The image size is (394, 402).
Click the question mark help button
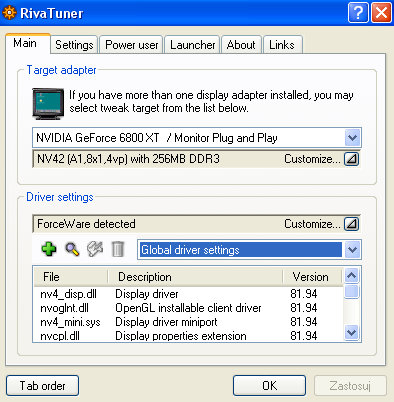point(358,13)
